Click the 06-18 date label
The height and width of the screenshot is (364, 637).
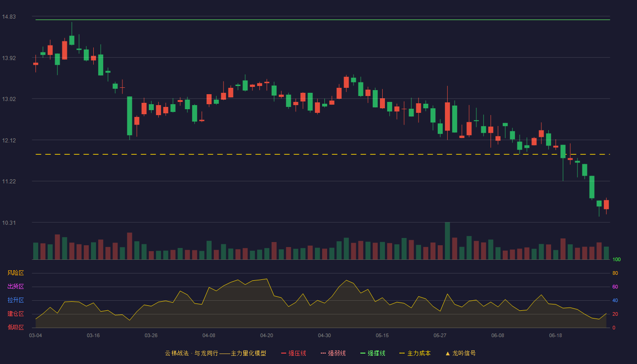point(556,335)
